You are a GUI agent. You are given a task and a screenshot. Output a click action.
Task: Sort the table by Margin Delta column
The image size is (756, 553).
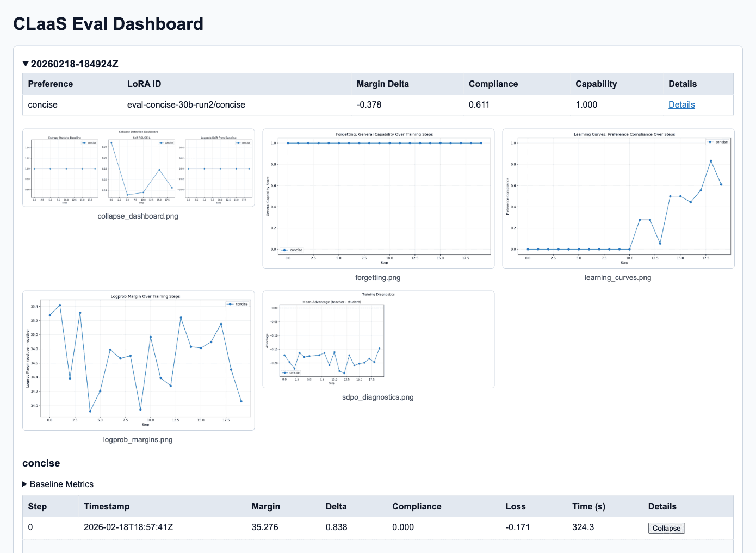tap(382, 84)
